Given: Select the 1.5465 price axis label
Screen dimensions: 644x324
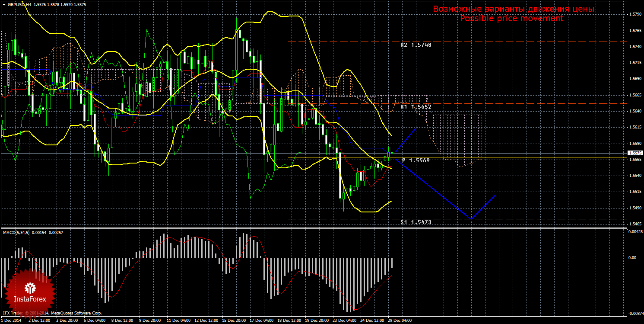Looking at the screenshot, I should coord(635,224).
